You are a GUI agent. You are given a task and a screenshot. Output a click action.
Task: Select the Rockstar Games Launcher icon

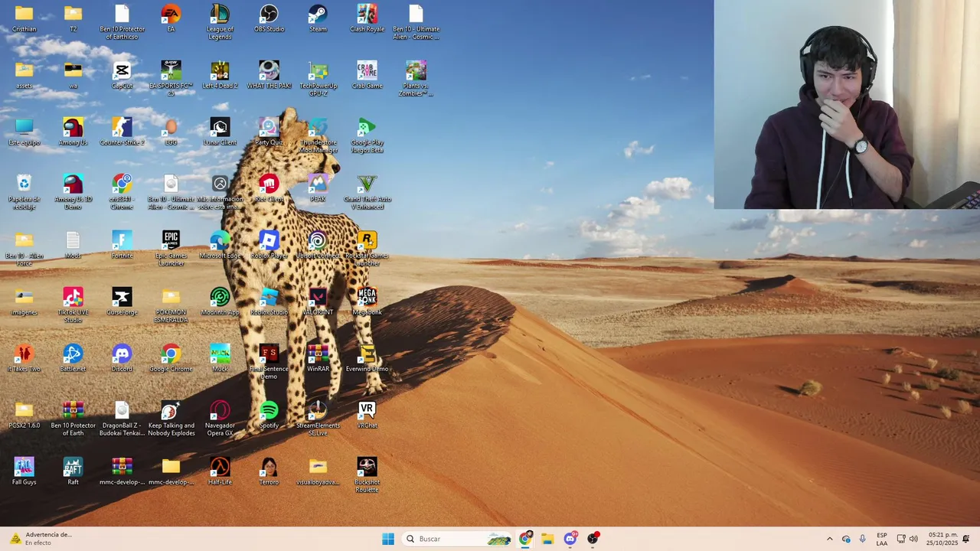pos(367,248)
